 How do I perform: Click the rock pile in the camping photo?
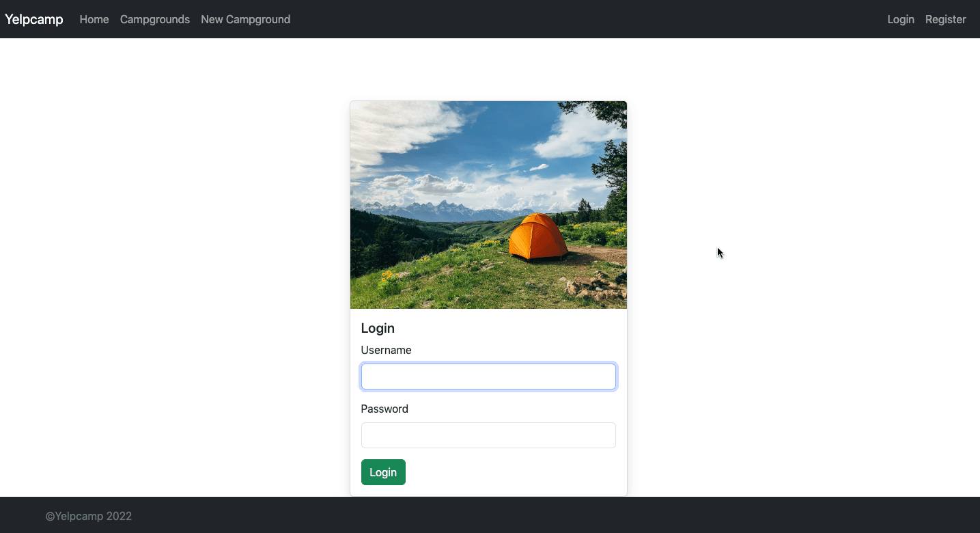click(594, 287)
